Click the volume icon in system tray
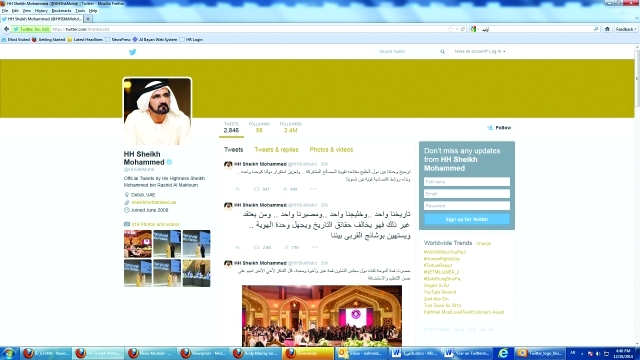 click(598, 353)
